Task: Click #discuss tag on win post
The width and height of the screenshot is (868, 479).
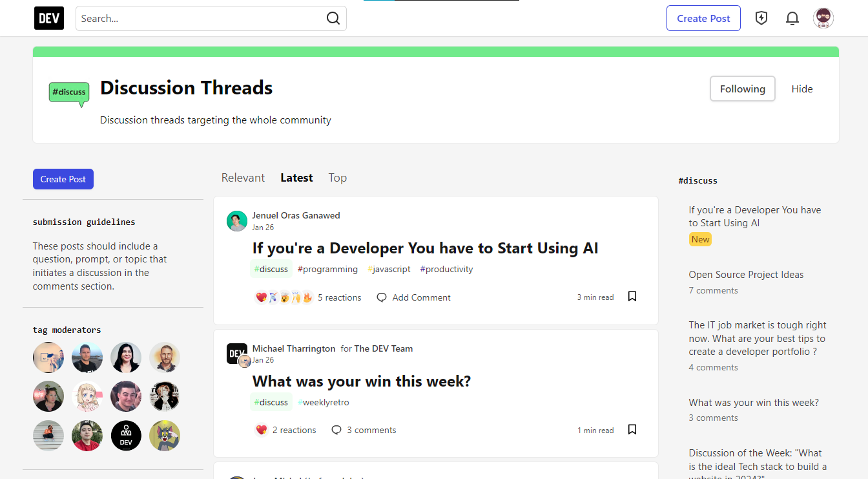Action: 271,402
